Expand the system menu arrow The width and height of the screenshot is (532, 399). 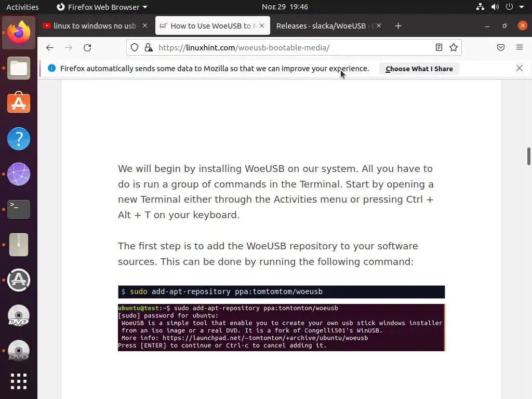click(522, 7)
